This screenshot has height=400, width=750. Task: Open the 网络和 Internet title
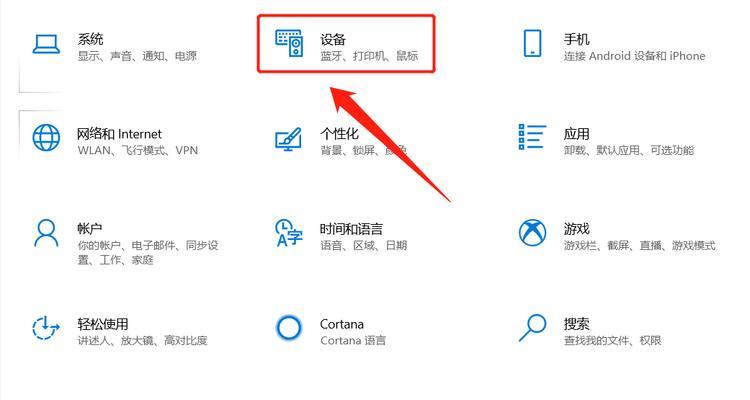120,133
